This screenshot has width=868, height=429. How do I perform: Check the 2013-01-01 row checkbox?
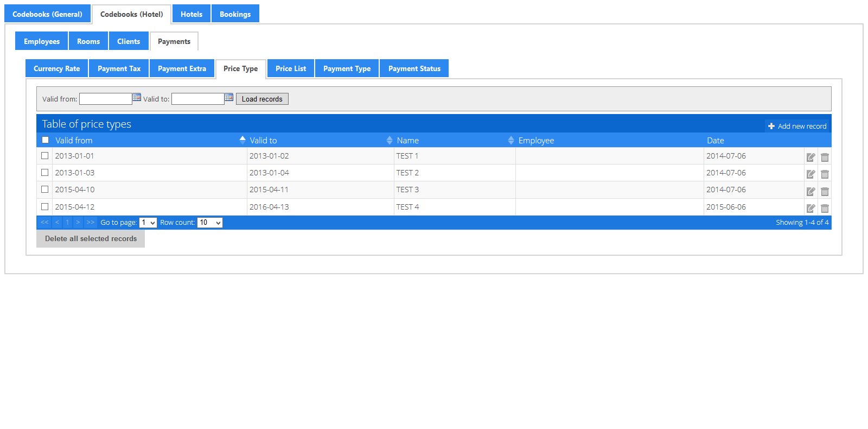[45, 155]
